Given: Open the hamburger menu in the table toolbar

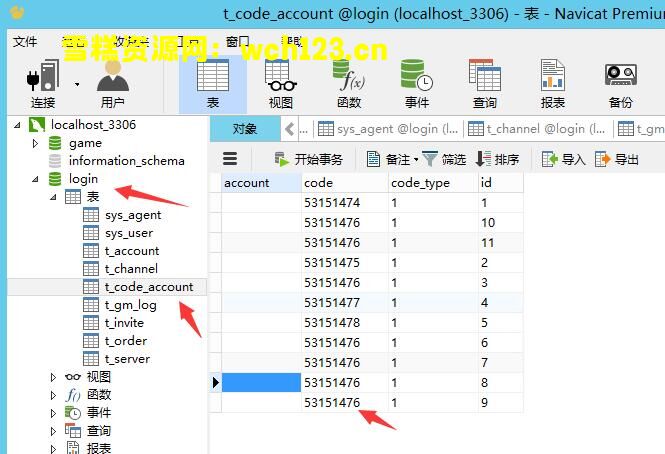Looking at the screenshot, I should [230, 159].
